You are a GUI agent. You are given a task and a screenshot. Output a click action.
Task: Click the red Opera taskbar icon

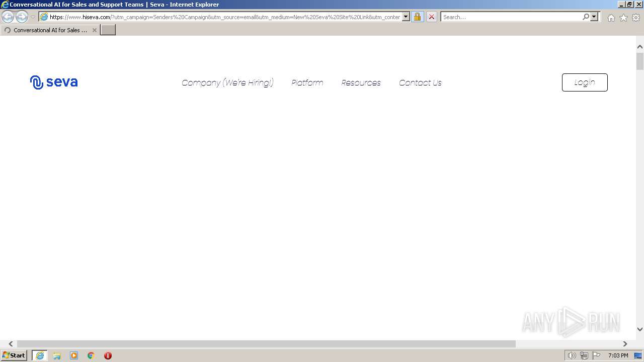(x=108, y=355)
